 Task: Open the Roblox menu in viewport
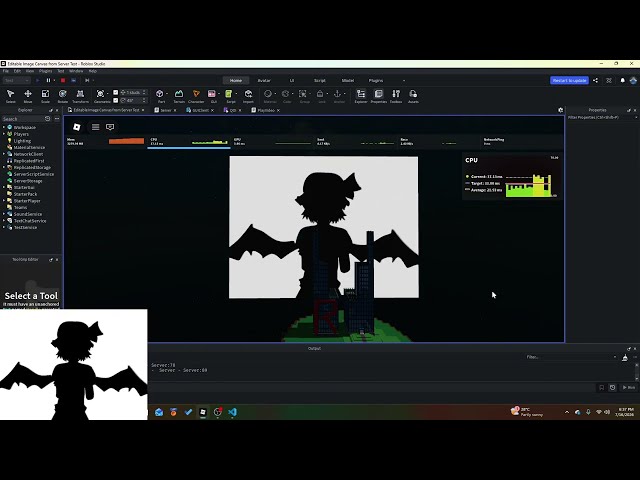pos(77,127)
